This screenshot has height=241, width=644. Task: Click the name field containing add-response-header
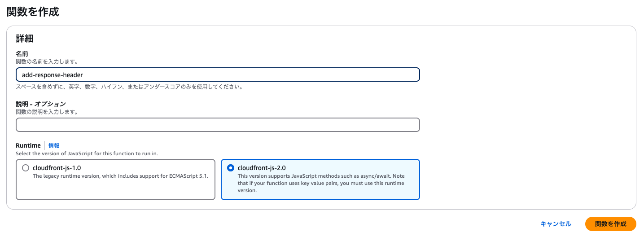(218, 74)
